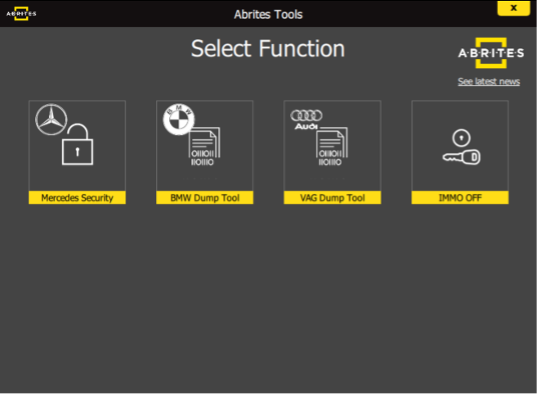Screen dimensions: 538x395
Task: Click the Audi wordmark under the rings
Action: 306,127
